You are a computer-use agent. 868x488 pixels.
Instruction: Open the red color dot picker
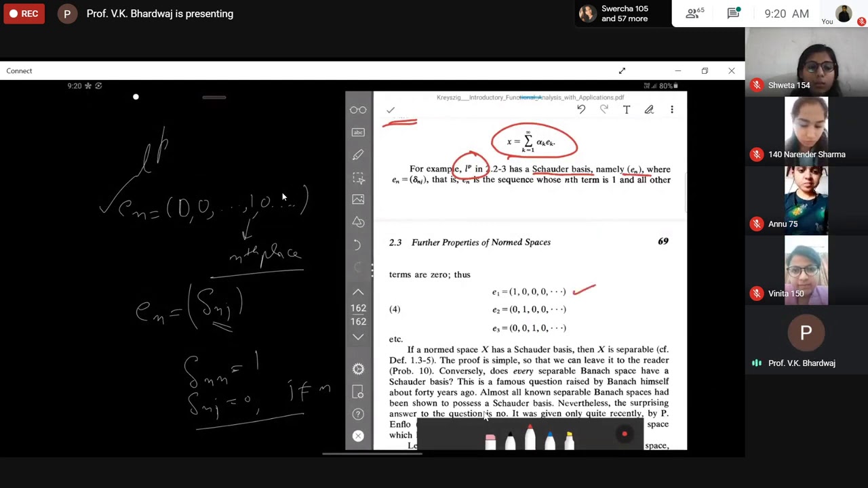pyautogui.click(x=625, y=434)
